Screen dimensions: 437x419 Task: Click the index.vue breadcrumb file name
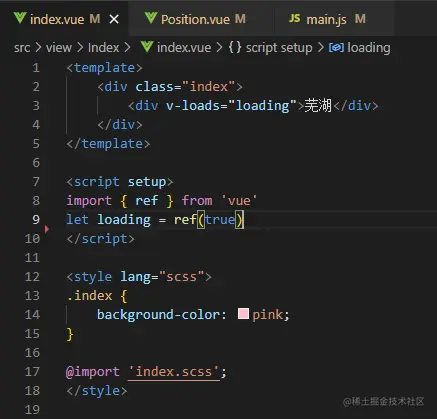(x=184, y=47)
